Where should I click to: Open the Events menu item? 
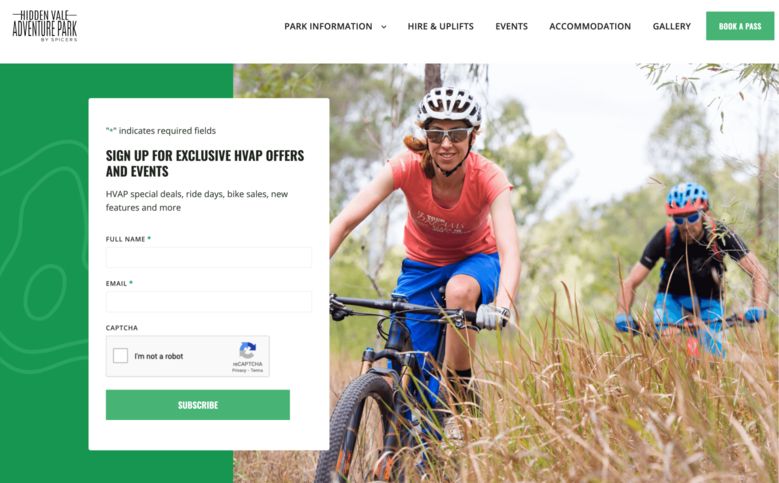tap(511, 26)
